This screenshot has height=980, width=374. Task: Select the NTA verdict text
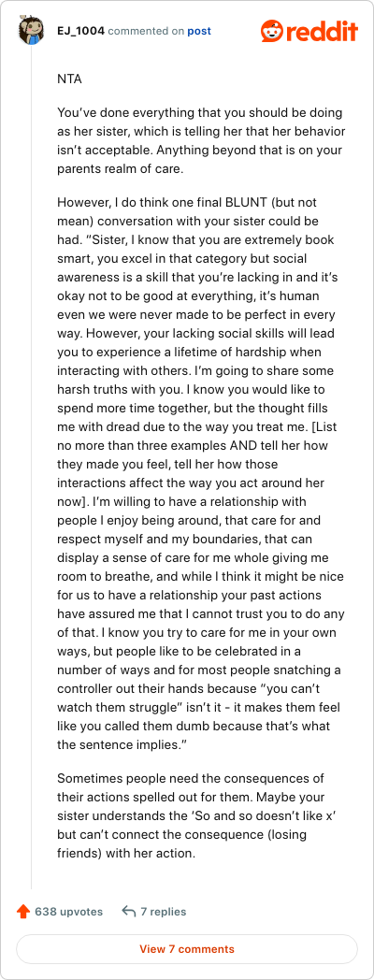click(x=69, y=80)
